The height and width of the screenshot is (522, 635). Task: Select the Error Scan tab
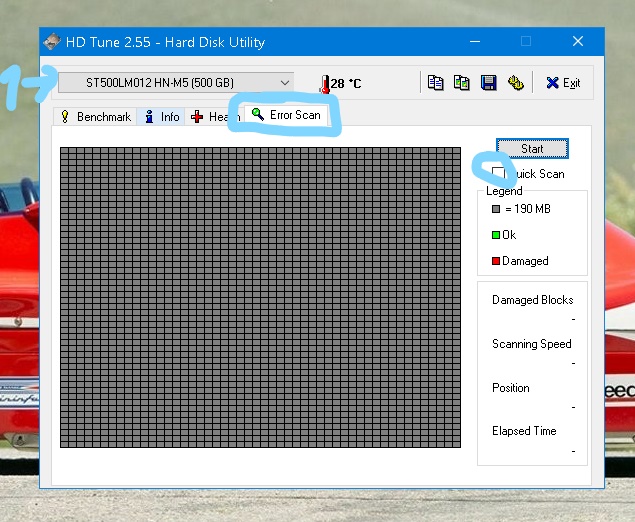pyautogui.click(x=286, y=115)
